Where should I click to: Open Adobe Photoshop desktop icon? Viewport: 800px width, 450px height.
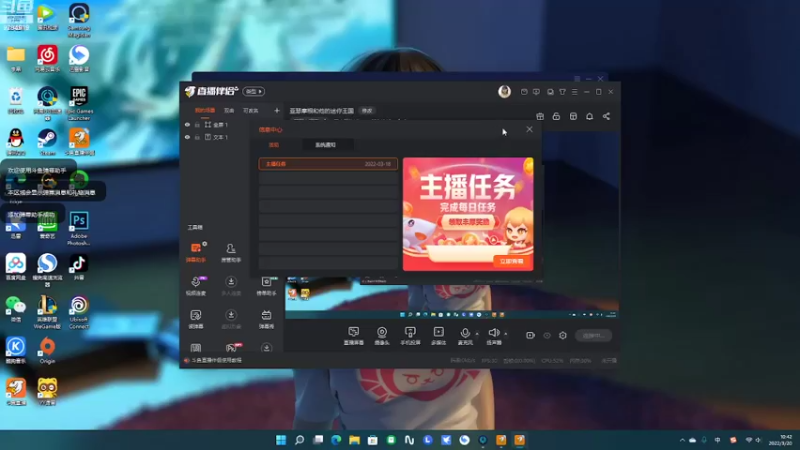tap(79, 228)
